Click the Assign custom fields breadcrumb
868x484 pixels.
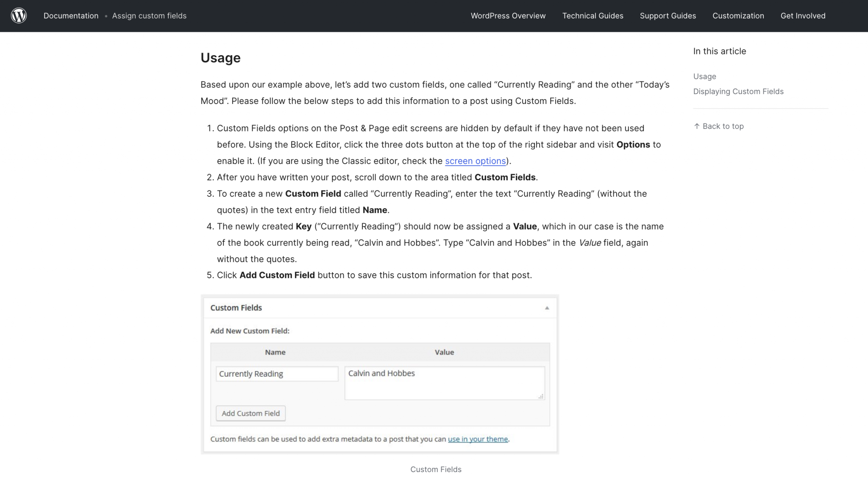[x=149, y=16]
